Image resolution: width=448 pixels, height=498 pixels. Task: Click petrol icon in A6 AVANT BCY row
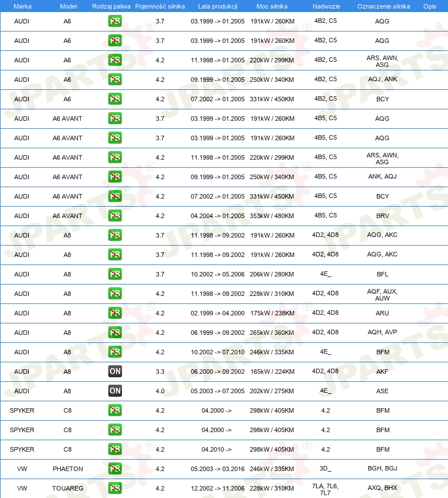pyautogui.click(x=115, y=196)
